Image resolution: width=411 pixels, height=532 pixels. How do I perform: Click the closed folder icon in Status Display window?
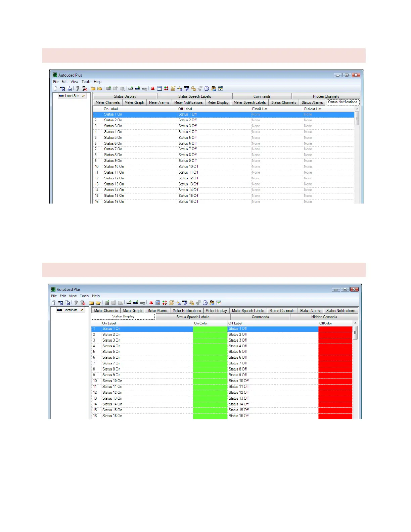(x=91, y=303)
